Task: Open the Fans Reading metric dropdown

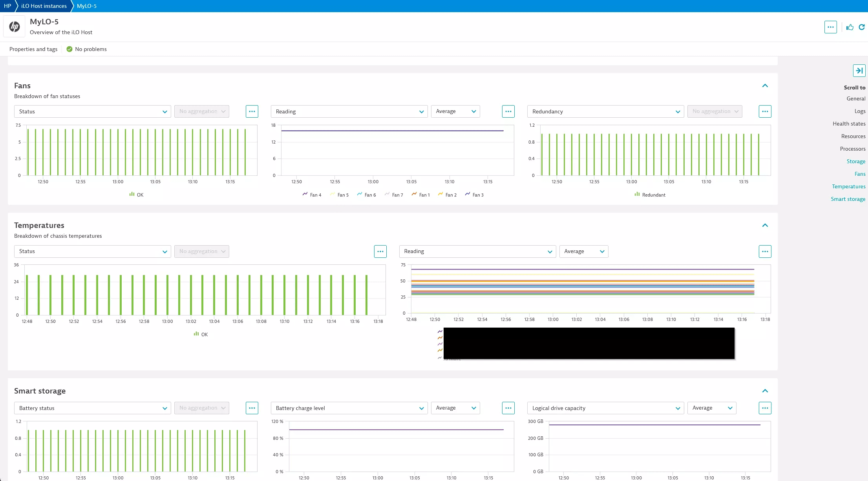Action: point(349,111)
